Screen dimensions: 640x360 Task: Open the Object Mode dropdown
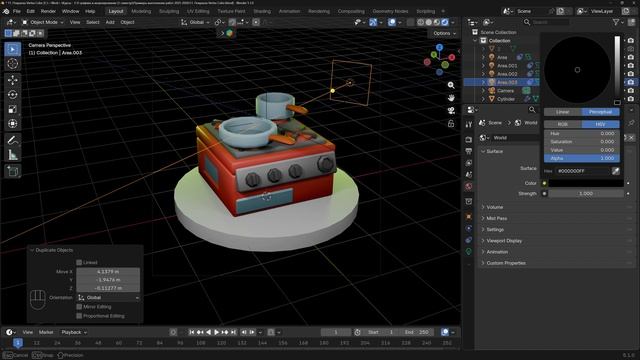point(42,22)
